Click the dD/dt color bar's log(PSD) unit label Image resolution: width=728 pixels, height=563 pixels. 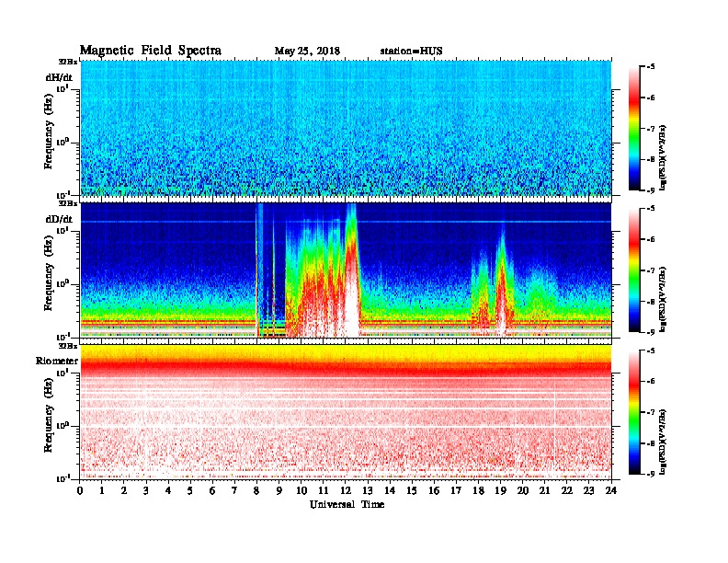[663, 300]
